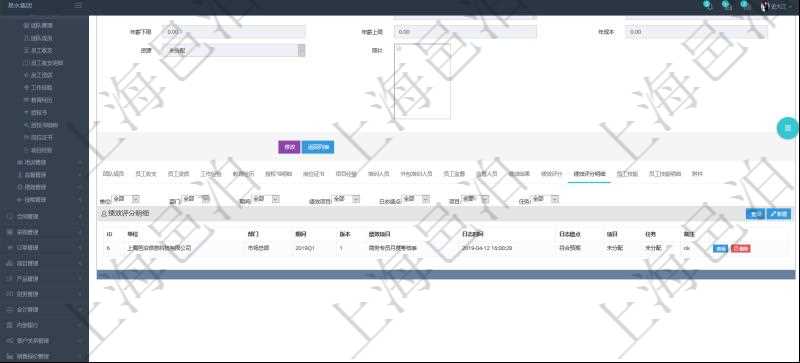Click the 绩效评分明细 panel title

129,213
